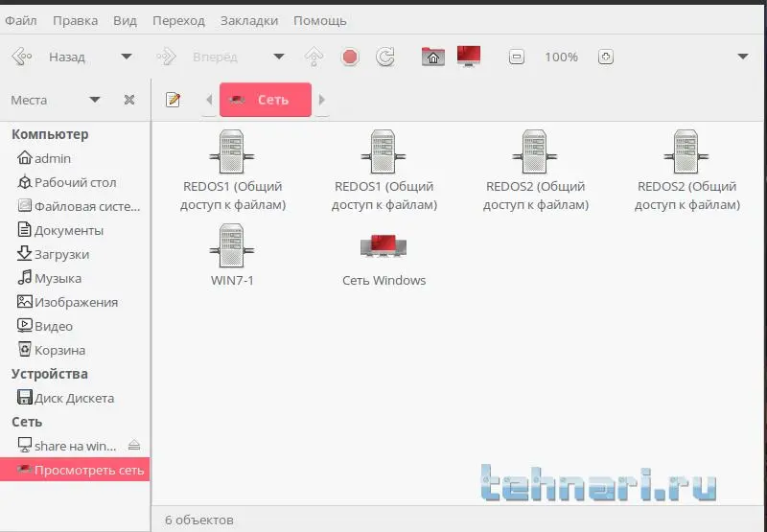Viewport: 767px width, 532px height.
Task: Eject the share на win... mount
Action: (x=134, y=446)
